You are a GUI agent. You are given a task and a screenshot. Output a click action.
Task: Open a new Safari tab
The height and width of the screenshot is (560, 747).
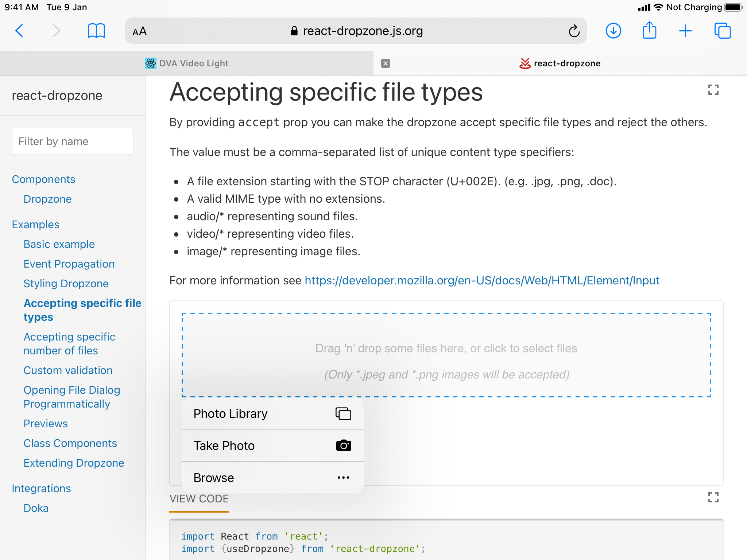685,31
